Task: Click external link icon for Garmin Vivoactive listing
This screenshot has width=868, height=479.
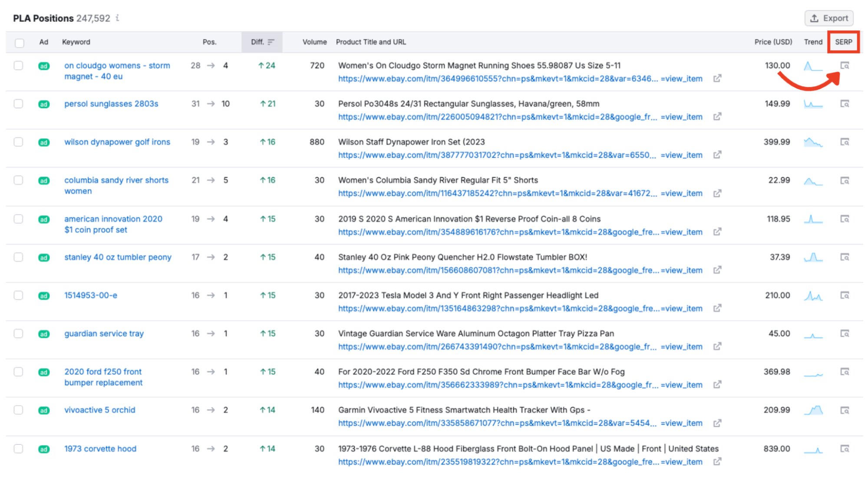Action: pos(718,423)
